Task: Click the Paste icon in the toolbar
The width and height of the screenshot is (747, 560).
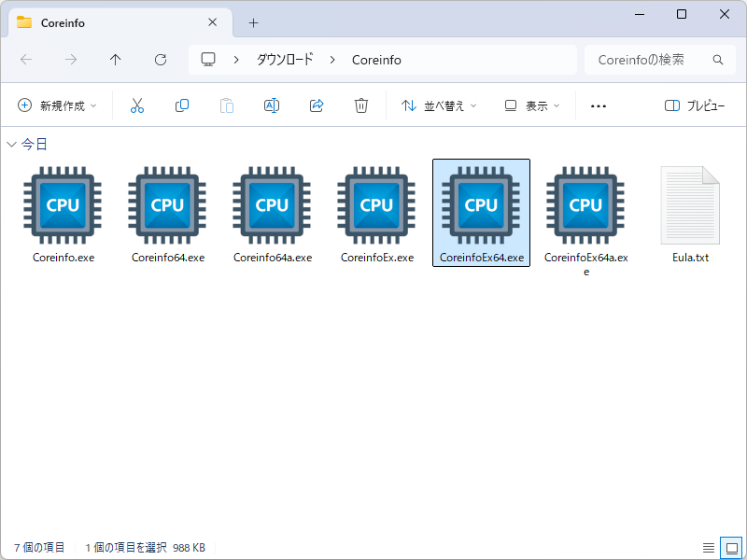Action: [227, 105]
